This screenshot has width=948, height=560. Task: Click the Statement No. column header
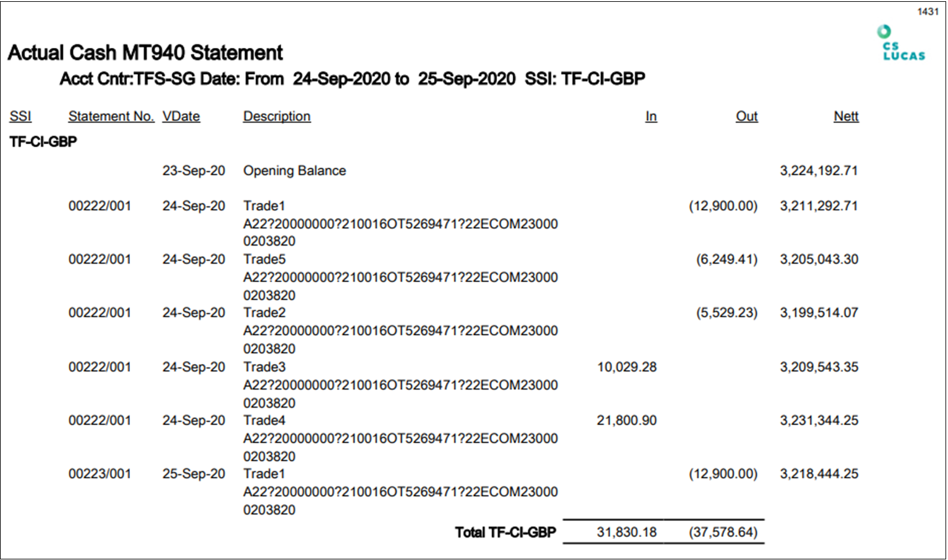(x=111, y=116)
